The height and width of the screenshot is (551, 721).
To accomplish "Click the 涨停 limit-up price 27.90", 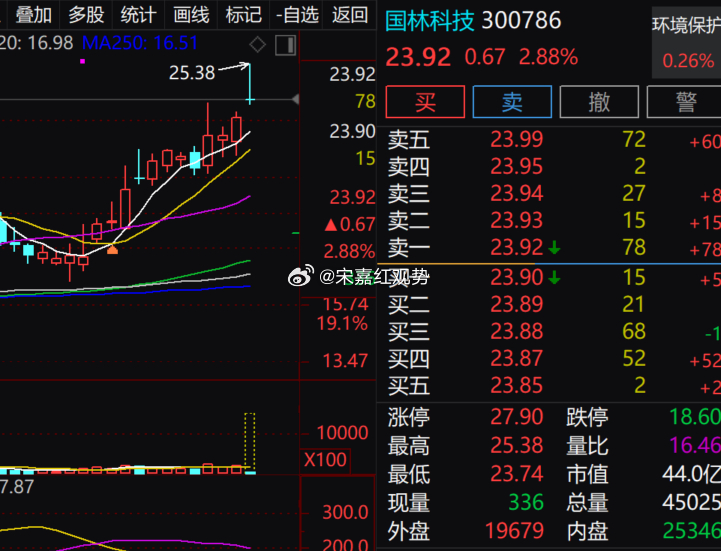I will [516, 417].
